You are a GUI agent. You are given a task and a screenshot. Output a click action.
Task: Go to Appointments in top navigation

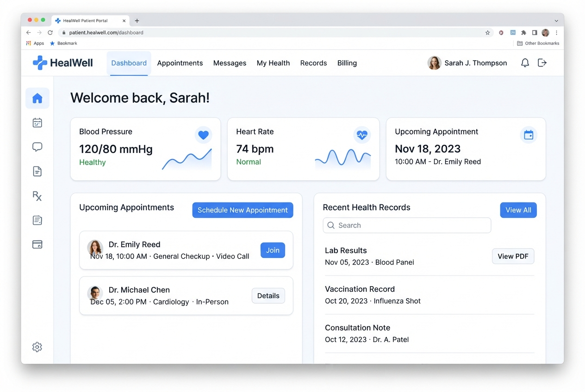[x=180, y=63]
